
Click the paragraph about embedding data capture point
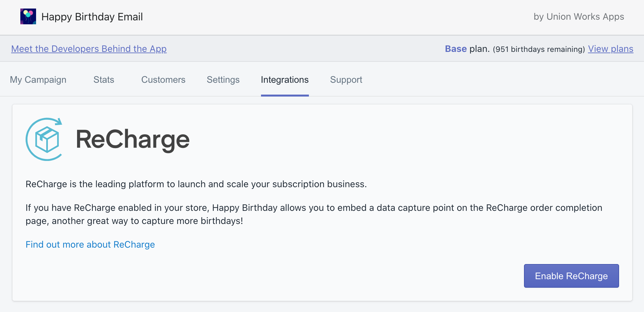click(x=314, y=214)
